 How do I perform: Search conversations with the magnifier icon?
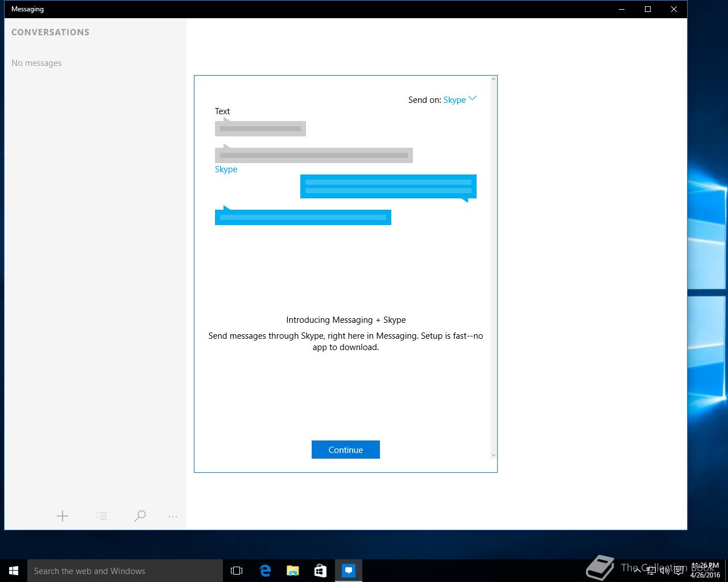click(x=140, y=516)
